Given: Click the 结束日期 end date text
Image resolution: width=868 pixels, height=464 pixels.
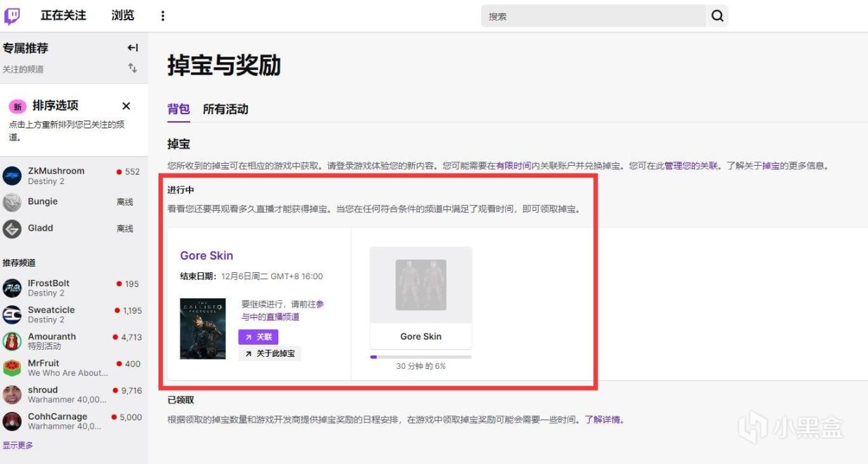Looking at the screenshot, I should click(252, 276).
